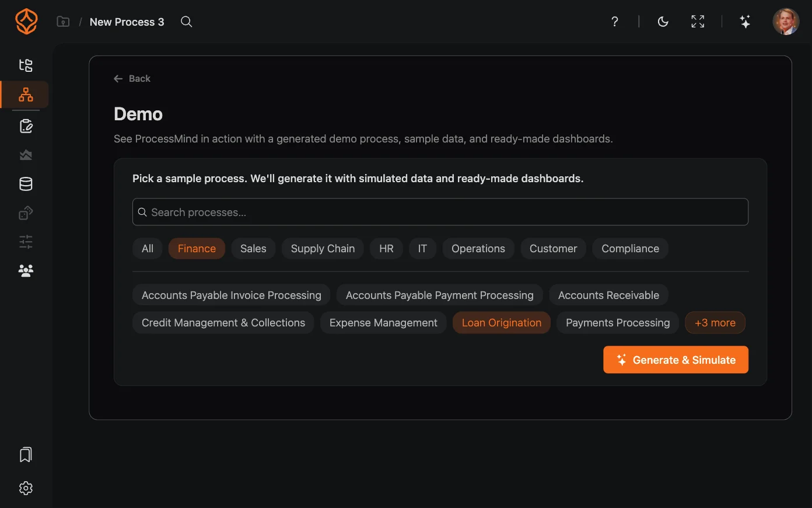Select the IT category filter

point(422,249)
